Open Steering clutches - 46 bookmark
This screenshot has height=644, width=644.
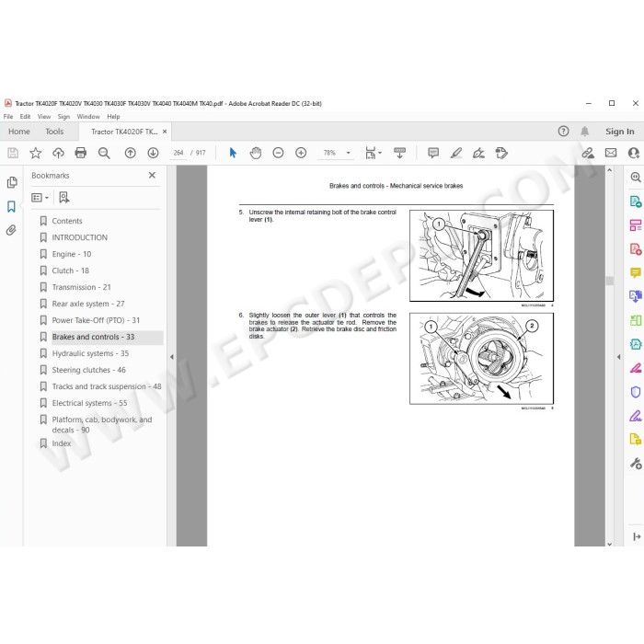click(88, 370)
